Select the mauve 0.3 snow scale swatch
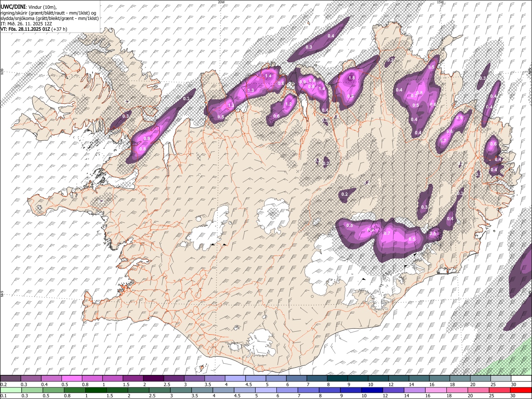The width and height of the screenshot is (532, 399). pos(31,379)
